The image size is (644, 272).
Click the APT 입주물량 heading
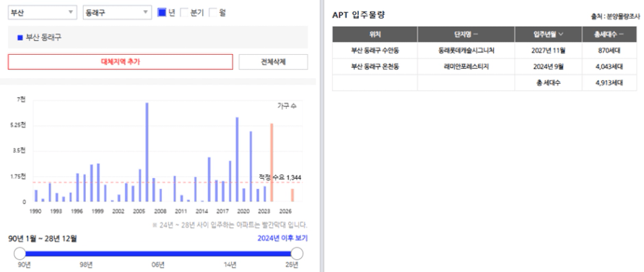[x=359, y=15]
